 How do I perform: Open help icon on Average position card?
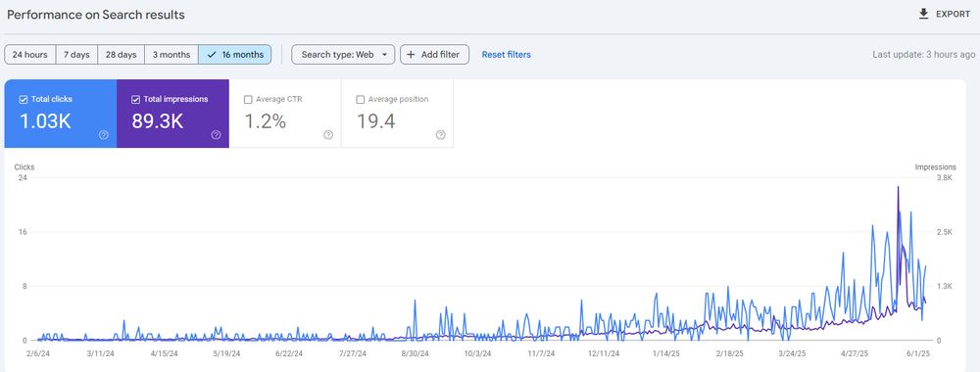[441, 135]
